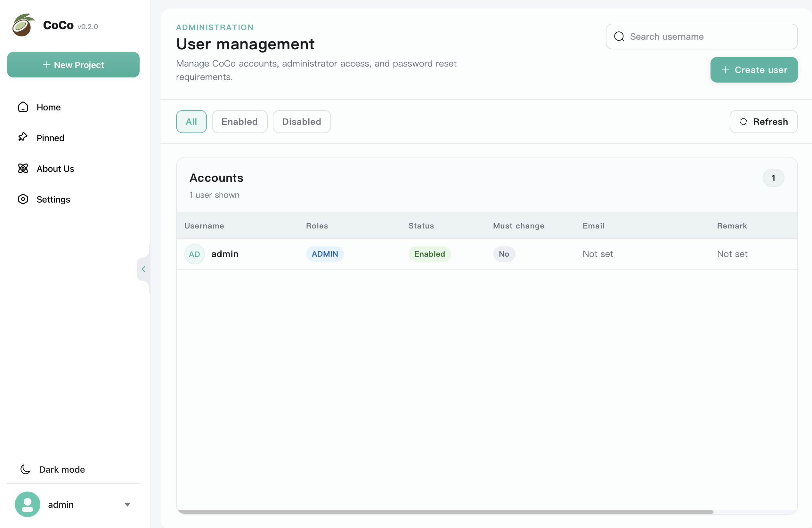
Task: Click the '1 user shown' text
Action: [214, 195]
